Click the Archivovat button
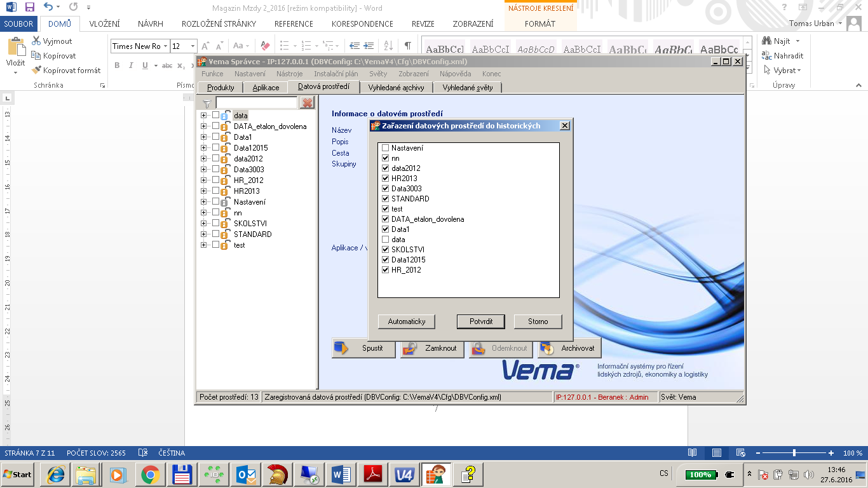The image size is (868, 488). [x=569, y=348]
